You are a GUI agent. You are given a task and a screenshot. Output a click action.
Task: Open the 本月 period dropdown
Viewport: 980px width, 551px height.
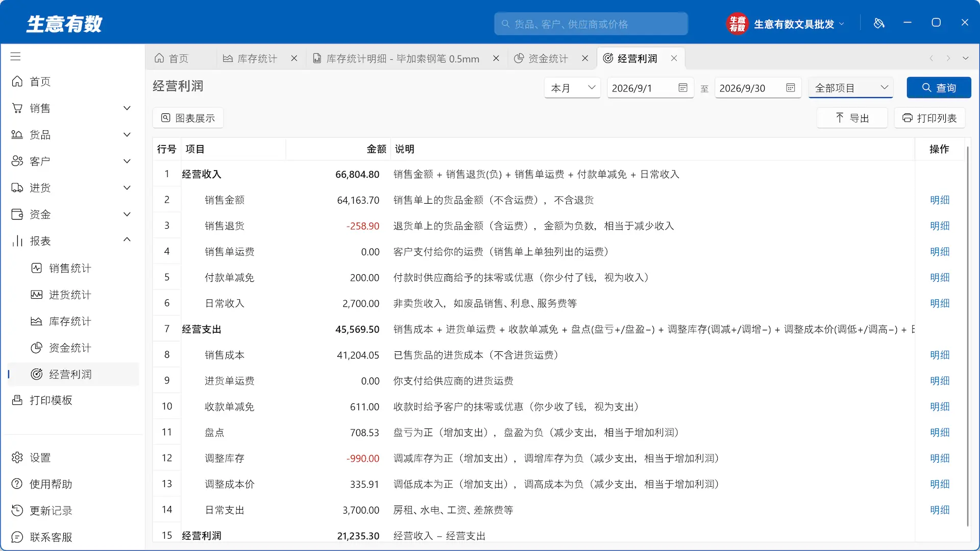[572, 88]
